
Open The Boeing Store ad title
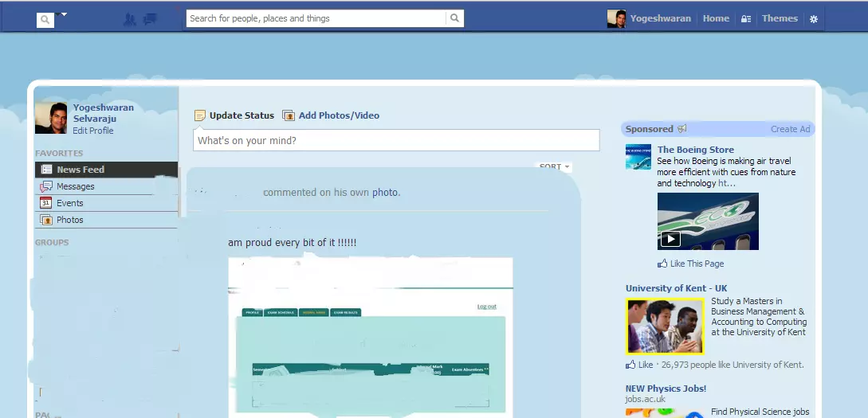click(695, 150)
